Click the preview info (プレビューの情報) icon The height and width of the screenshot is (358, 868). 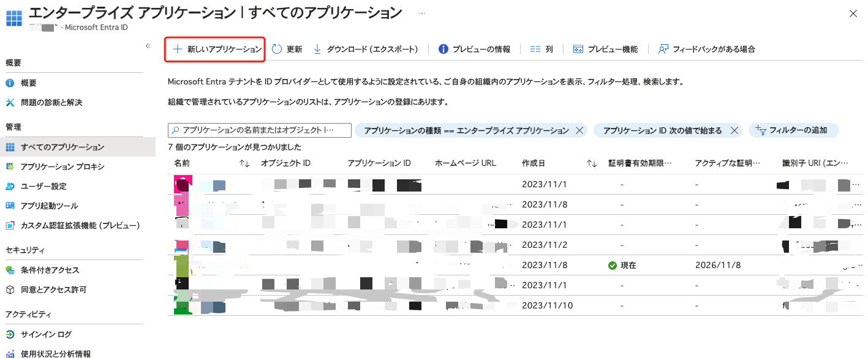443,49
